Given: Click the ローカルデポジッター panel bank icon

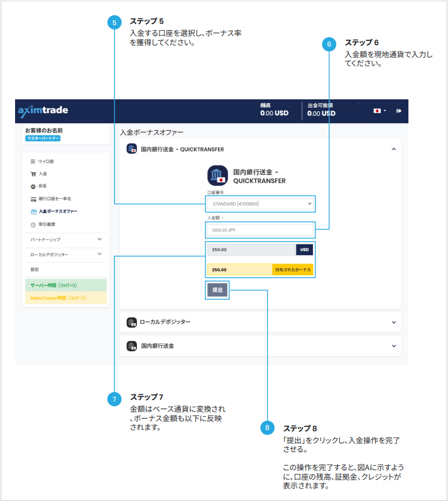Looking at the screenshot, I should (131, 322).
